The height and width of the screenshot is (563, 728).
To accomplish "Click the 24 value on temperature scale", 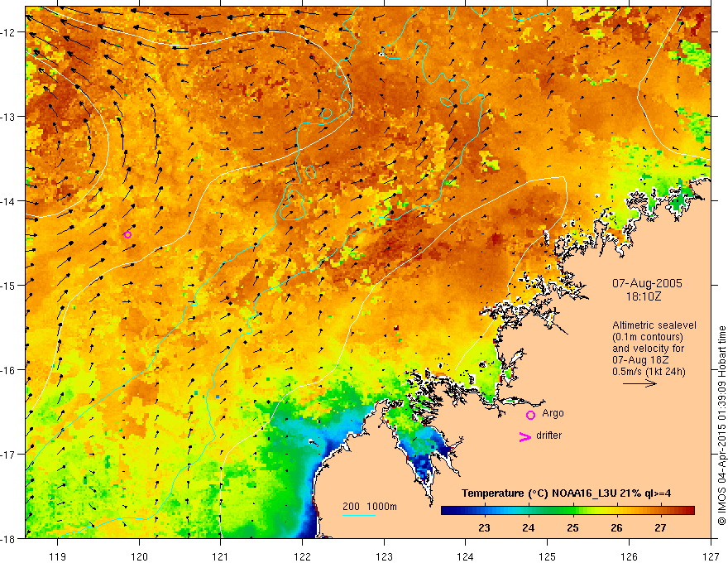I will click(x=529, y=527).
